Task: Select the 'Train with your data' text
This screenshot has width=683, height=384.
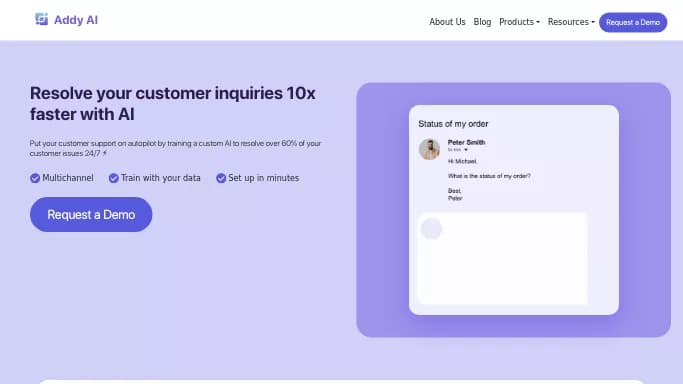Action: click(161, 178)
